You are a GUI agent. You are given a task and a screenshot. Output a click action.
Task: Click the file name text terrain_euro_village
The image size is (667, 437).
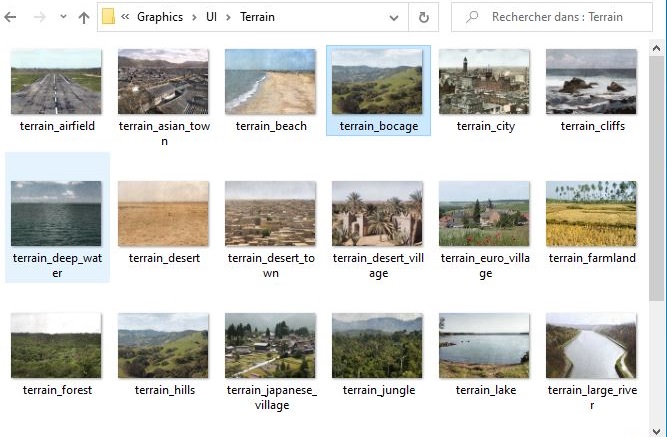485,266
